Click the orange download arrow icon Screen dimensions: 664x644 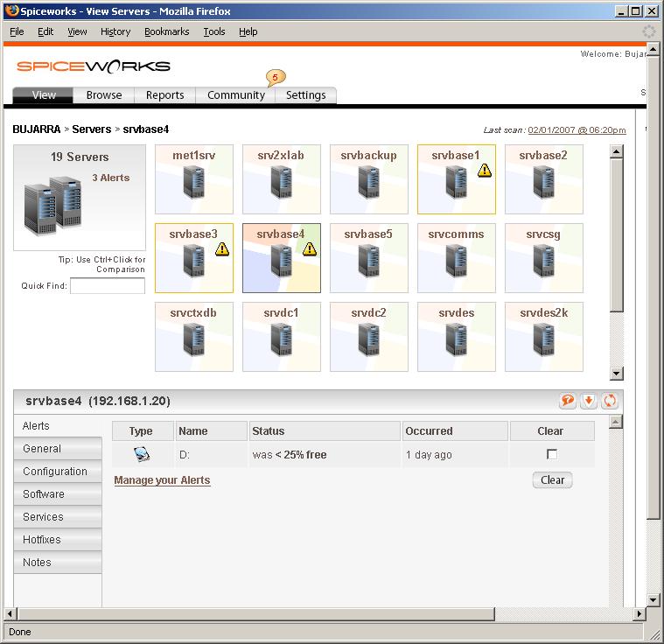(588, 401)
